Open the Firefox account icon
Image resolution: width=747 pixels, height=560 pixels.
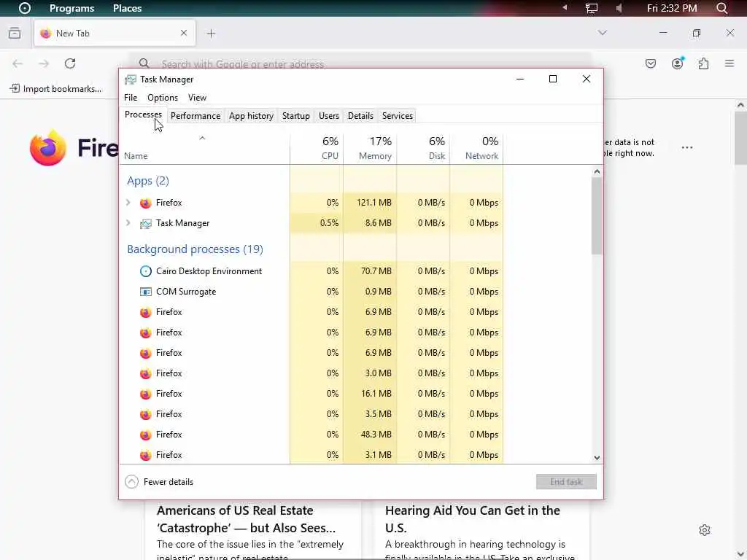click(x=677, y=63)
